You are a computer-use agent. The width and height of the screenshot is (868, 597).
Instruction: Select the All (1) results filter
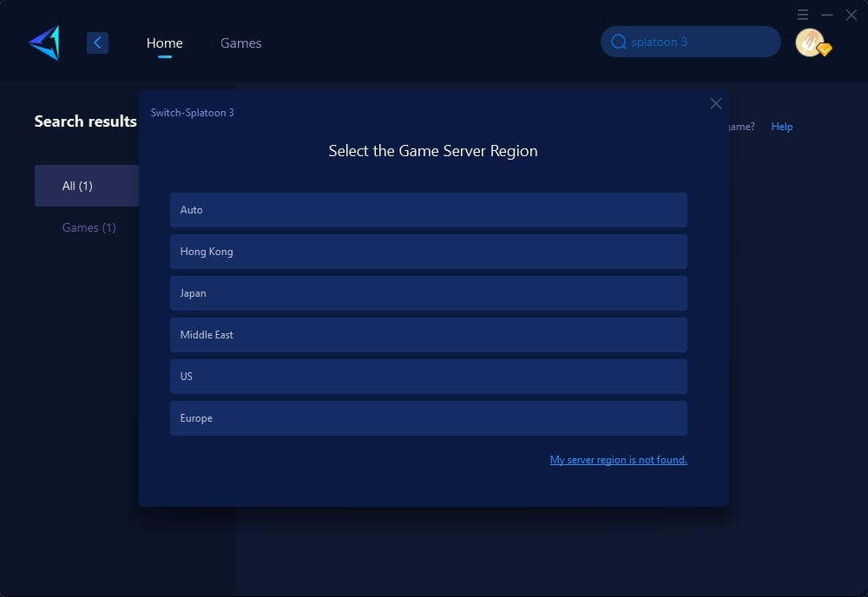[x=87, y=186]
